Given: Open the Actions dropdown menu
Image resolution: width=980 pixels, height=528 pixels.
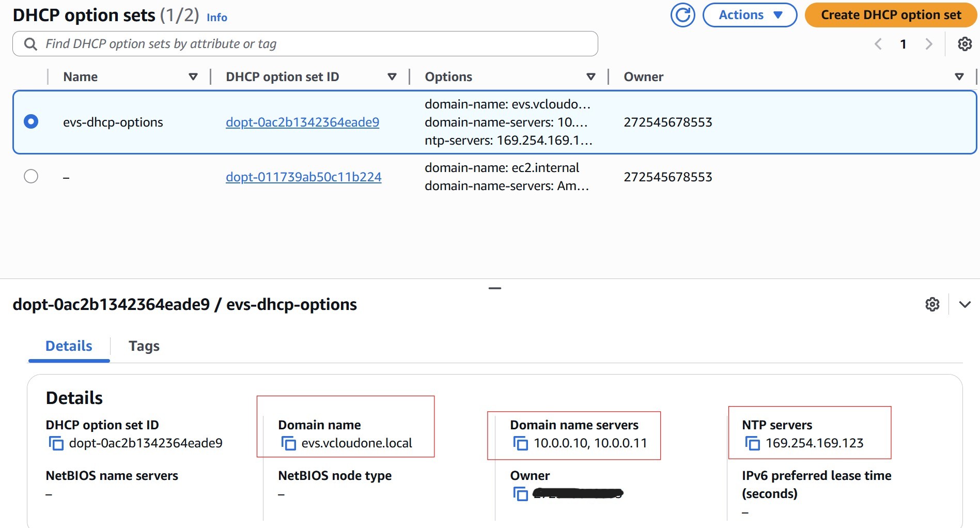Looking at the screenshot, I should coord(749,15).
